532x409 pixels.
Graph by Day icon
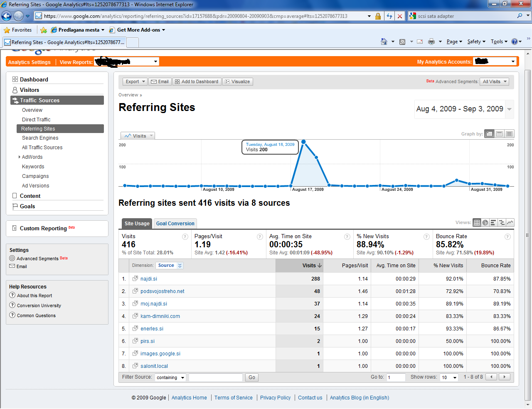click(490, 134)
